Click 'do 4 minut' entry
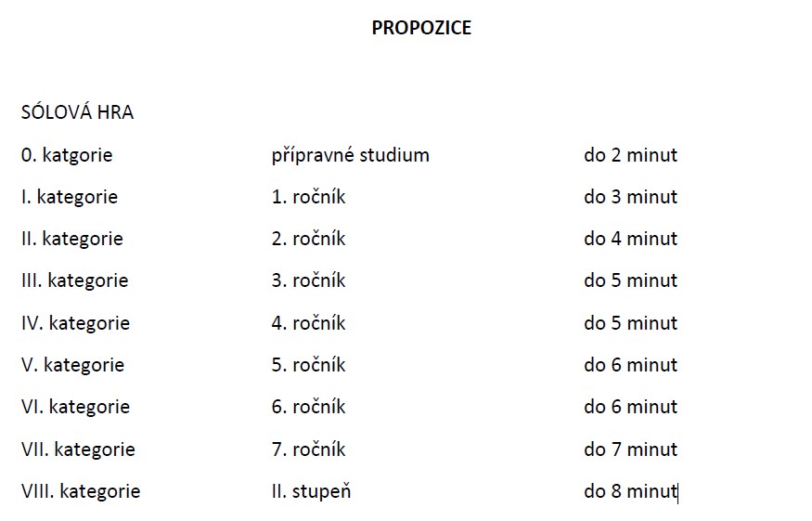Viewport: 812px width, 521px height. click(630, 239)
